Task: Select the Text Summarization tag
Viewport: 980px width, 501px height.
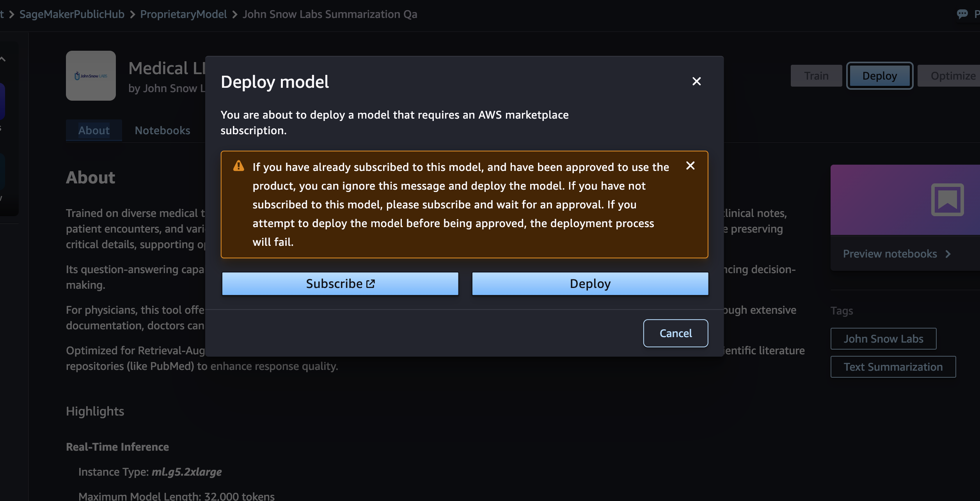Action: [893, 367]
